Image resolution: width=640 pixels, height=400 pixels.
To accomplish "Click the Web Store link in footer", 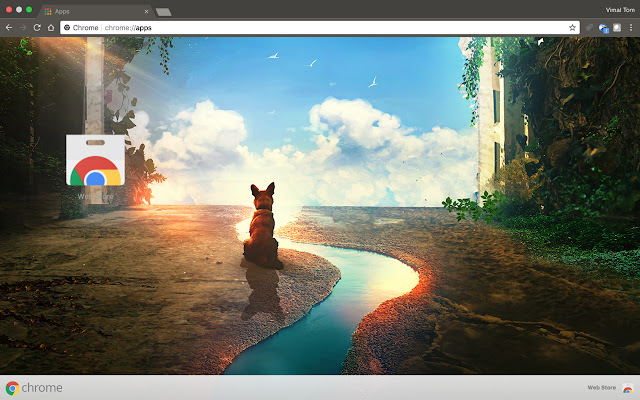I will click(x=602, y=388).
